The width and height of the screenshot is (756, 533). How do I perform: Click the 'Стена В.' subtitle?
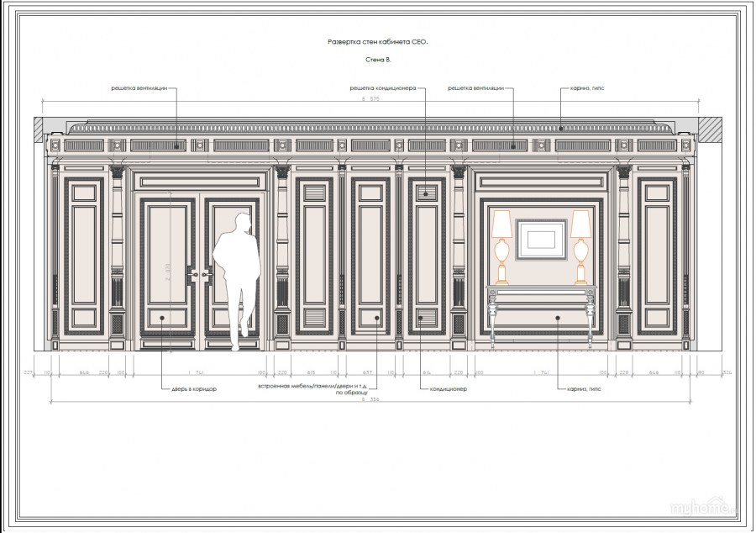tap(378, 61)
